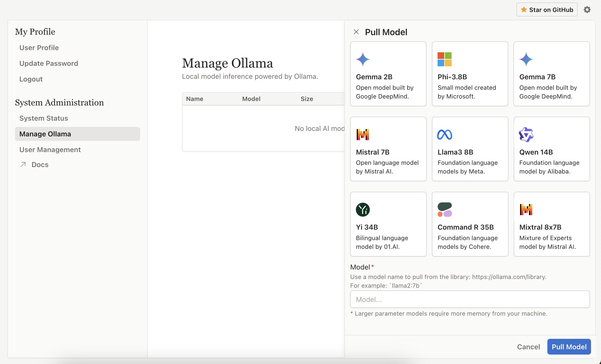Click the star icon on GitHub button
Screen dimensions: 601x364
[524, 10]
